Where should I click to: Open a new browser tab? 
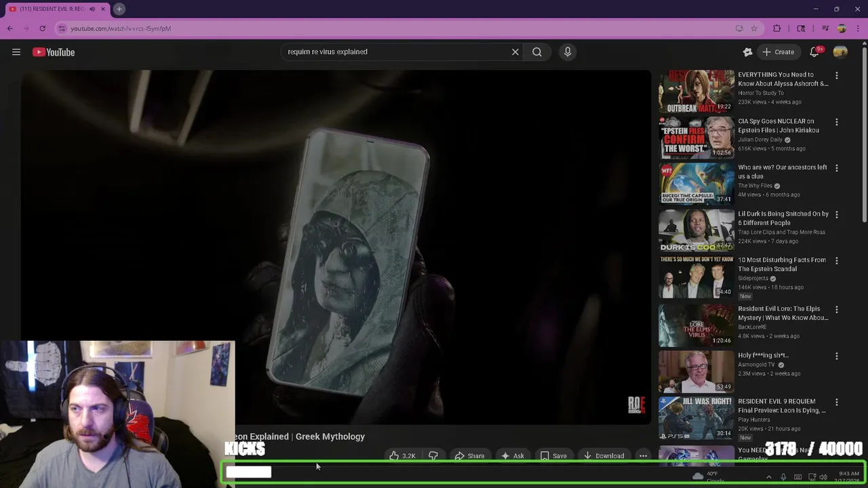(119, 9)
